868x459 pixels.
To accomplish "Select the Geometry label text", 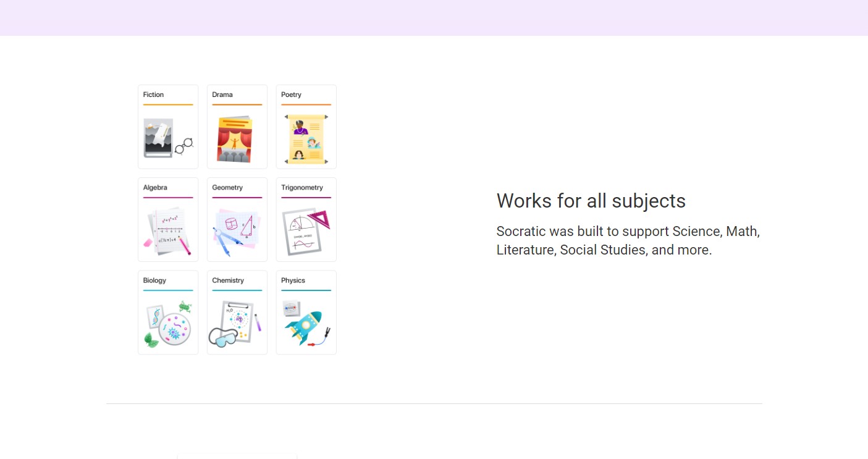I will pos(227,187).
